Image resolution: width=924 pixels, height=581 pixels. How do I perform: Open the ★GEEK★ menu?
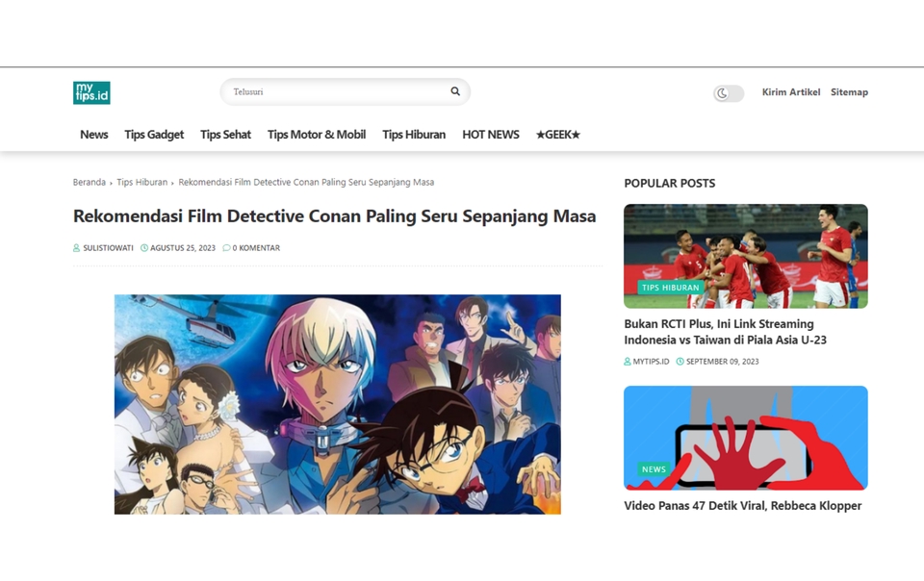pyautogui.click(x=557, y=135)
